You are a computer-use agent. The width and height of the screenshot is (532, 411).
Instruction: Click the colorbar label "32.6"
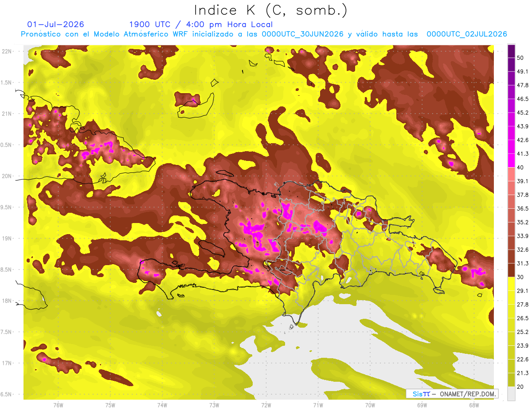pos(523,250)
